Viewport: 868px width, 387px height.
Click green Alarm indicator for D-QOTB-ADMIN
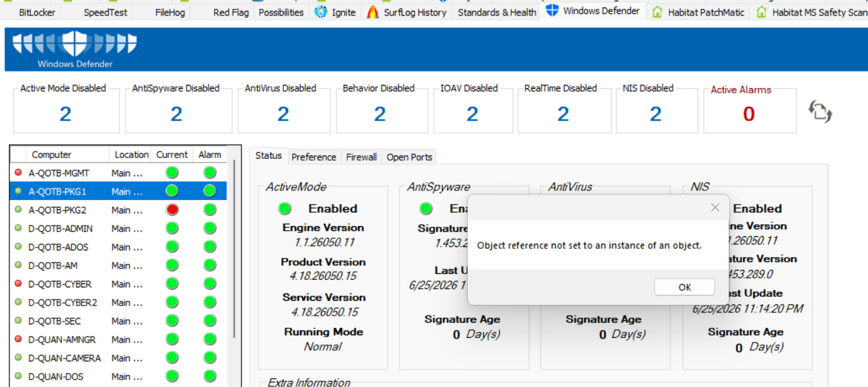(x=210, y=229)
